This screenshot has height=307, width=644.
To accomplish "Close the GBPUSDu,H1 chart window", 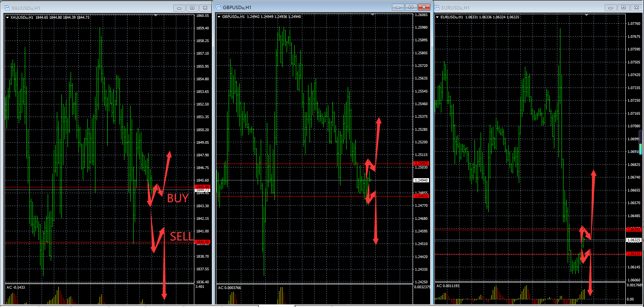I will 424,7.
